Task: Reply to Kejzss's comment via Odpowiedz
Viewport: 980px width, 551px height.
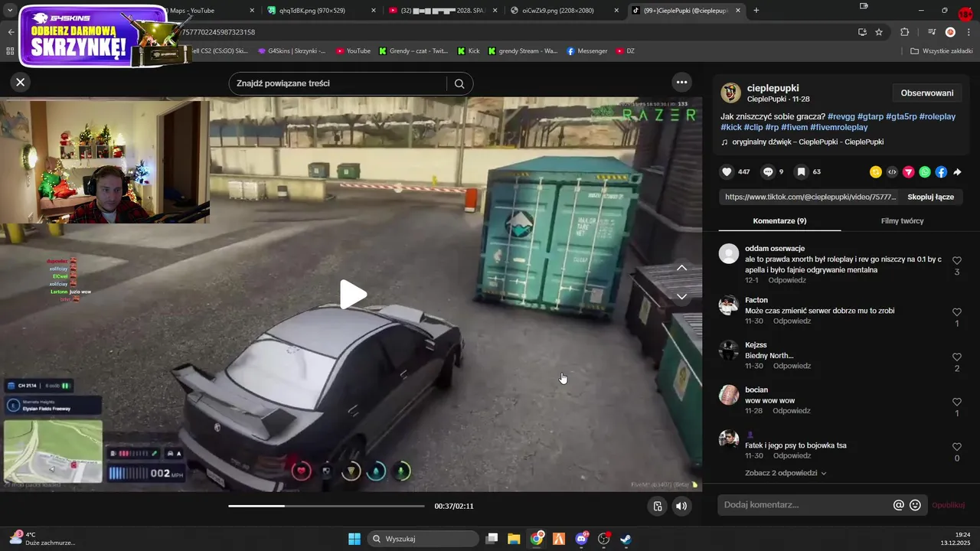Action: [x=792, y=366]
